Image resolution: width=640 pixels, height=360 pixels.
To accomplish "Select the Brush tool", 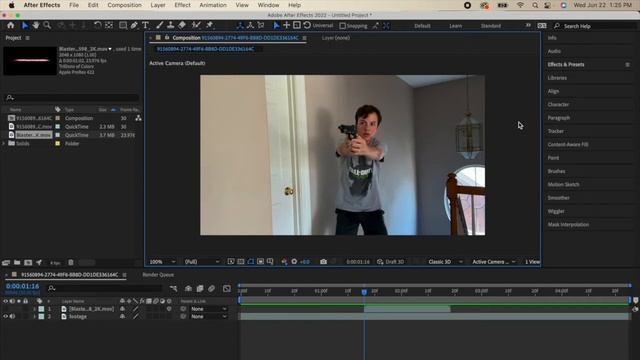I will [x=160, y=25].
